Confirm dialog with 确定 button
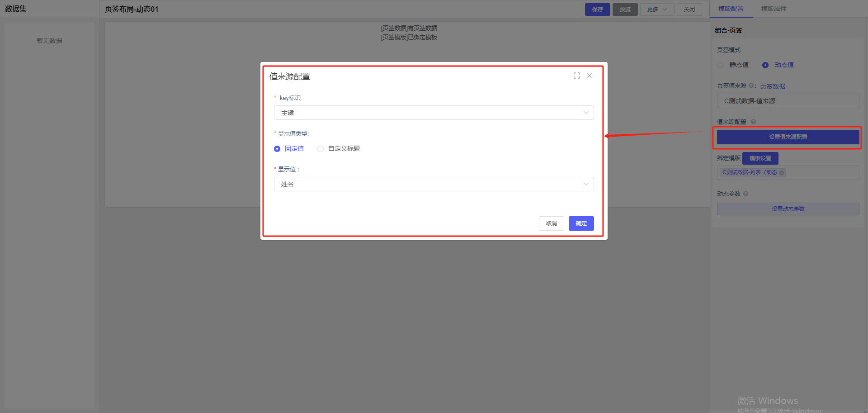 [x=581, y=223]
